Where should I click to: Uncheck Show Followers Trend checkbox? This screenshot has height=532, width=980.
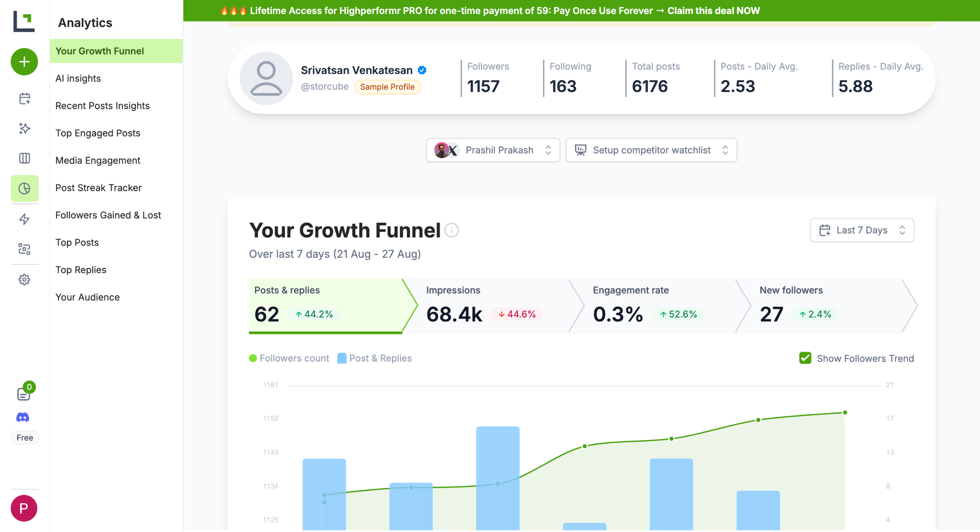click(x=805, y=358)
